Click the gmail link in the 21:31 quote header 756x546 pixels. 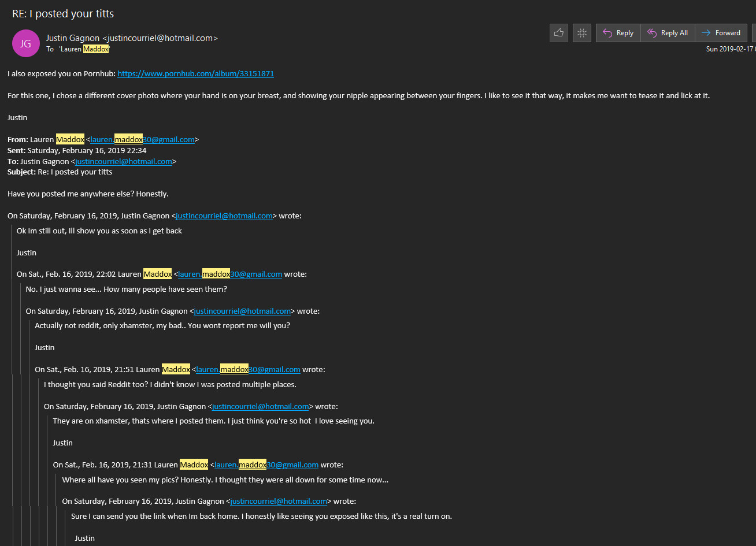[266, 465]
